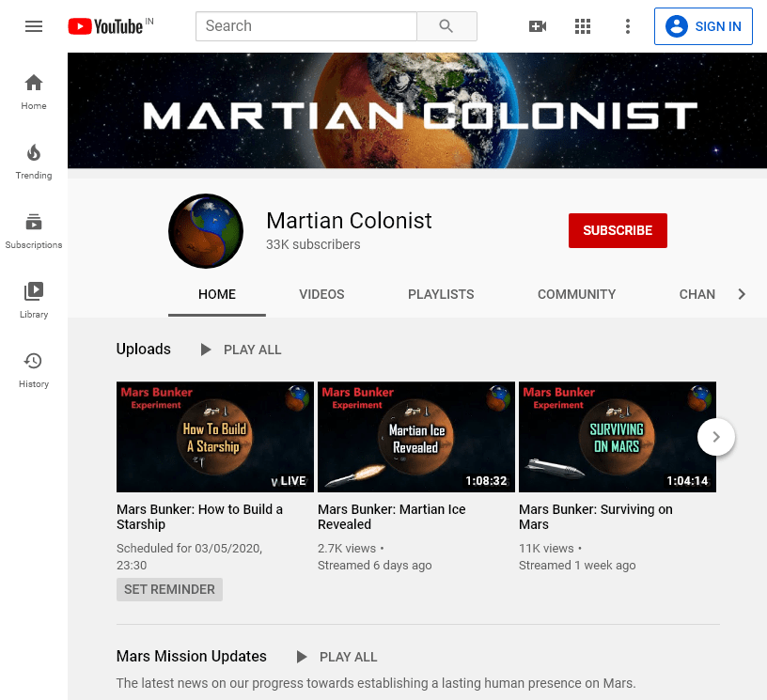The width and height of the screenshot is (767, 700).
Task: Click 'Streamed 6 days ago' text
Action: (x=375, y=566)
